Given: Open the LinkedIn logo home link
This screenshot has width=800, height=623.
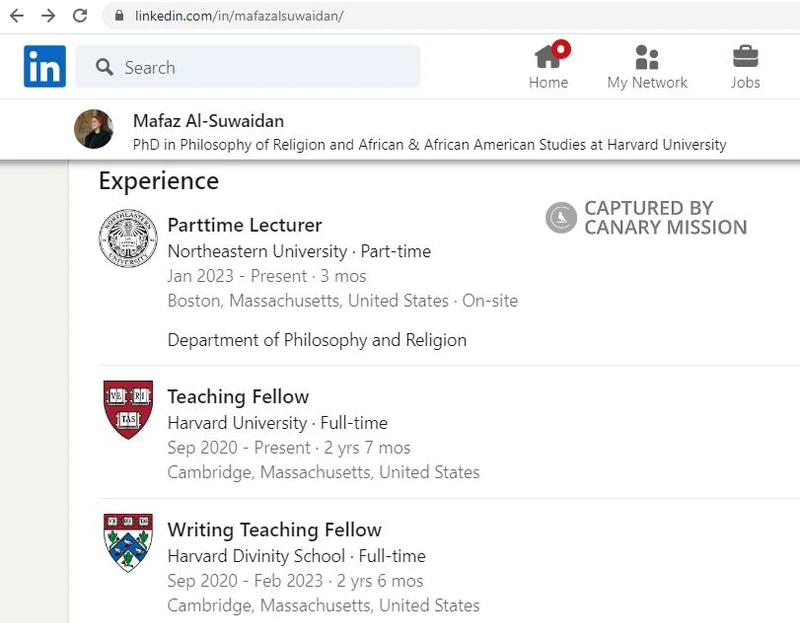Looking at the screenshot, I should (45, 66).
